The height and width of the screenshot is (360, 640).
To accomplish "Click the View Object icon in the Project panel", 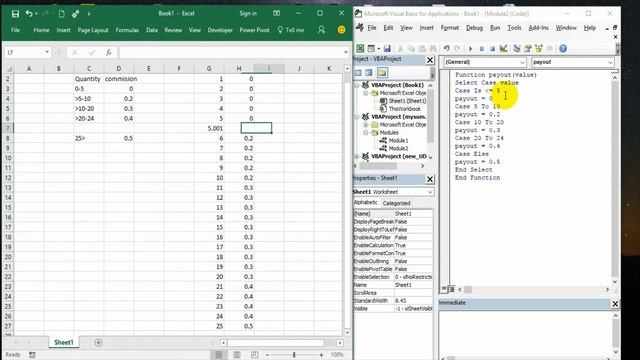I will click(369, 73).
